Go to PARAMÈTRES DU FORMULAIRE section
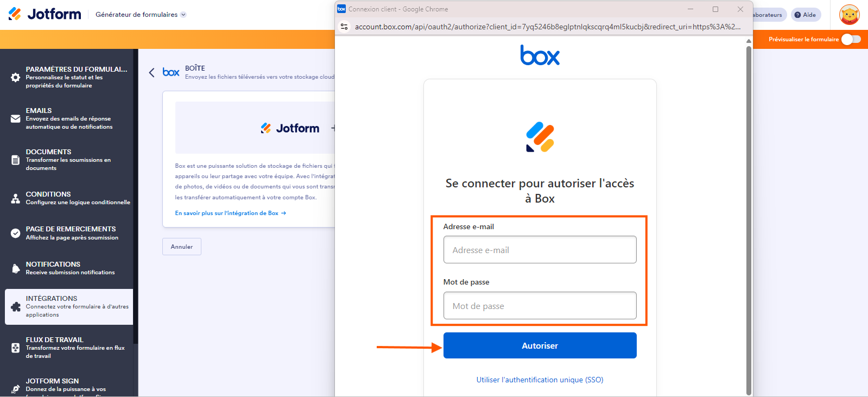Screen dimensions: 868x397 click(69, 77)
